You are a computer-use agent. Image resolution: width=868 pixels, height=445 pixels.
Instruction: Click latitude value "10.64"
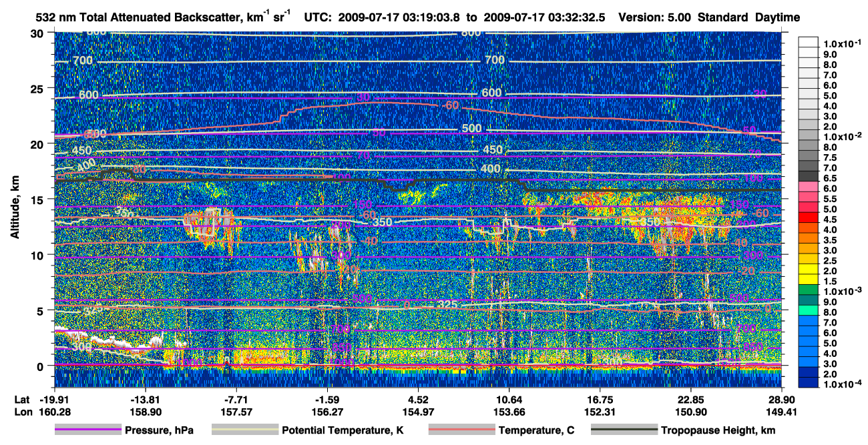click(x=509, y=399)
